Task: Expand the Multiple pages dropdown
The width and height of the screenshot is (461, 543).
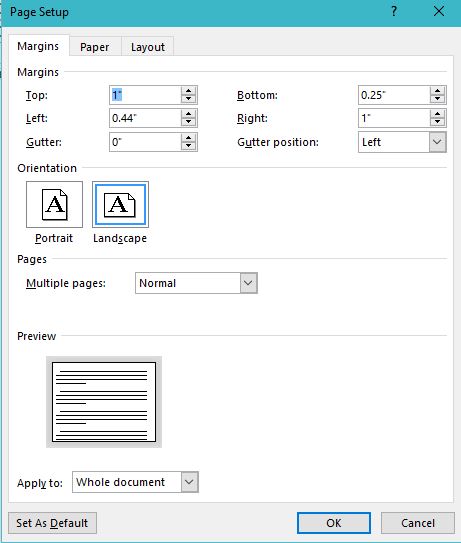Action: click(248, 283)
